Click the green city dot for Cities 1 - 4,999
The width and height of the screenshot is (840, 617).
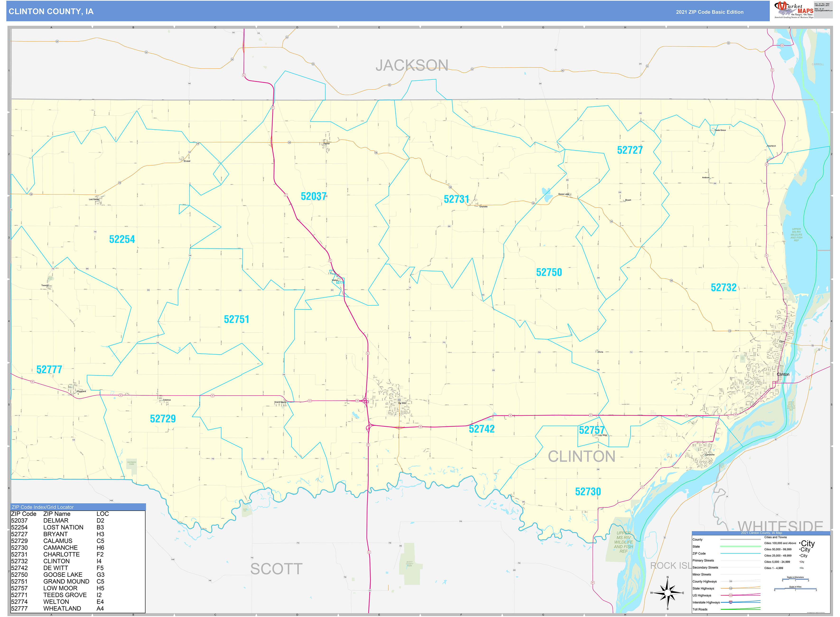(x=800, y=568)
